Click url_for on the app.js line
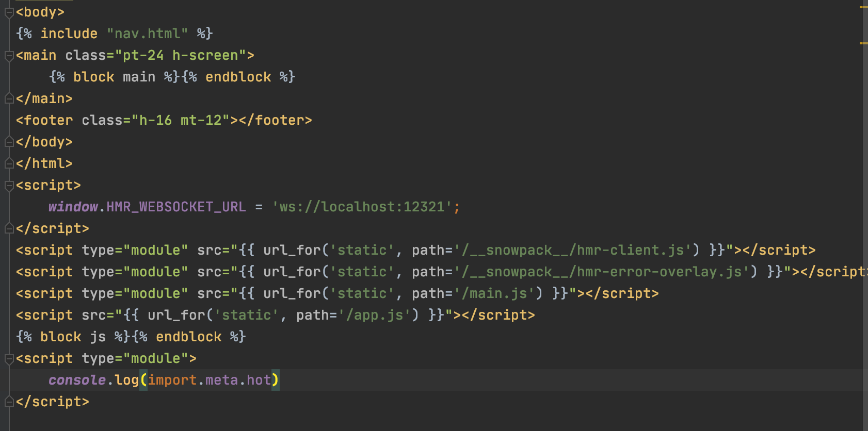The height and width of the screenshot is (431, 868). tap(176, 315)
